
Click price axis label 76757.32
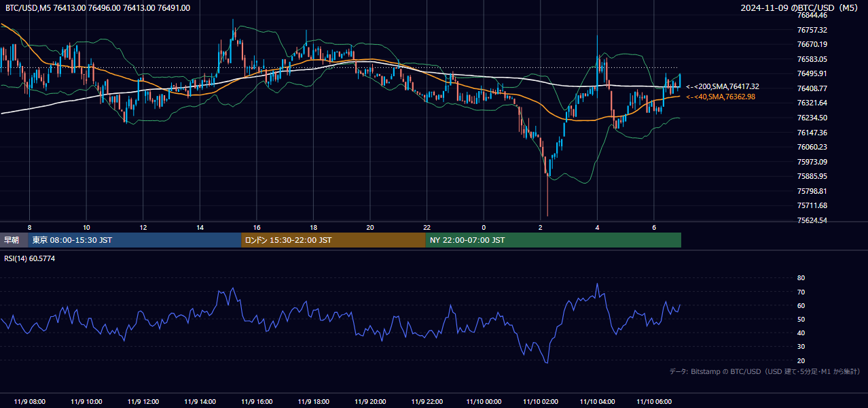(x=812, y=30)
